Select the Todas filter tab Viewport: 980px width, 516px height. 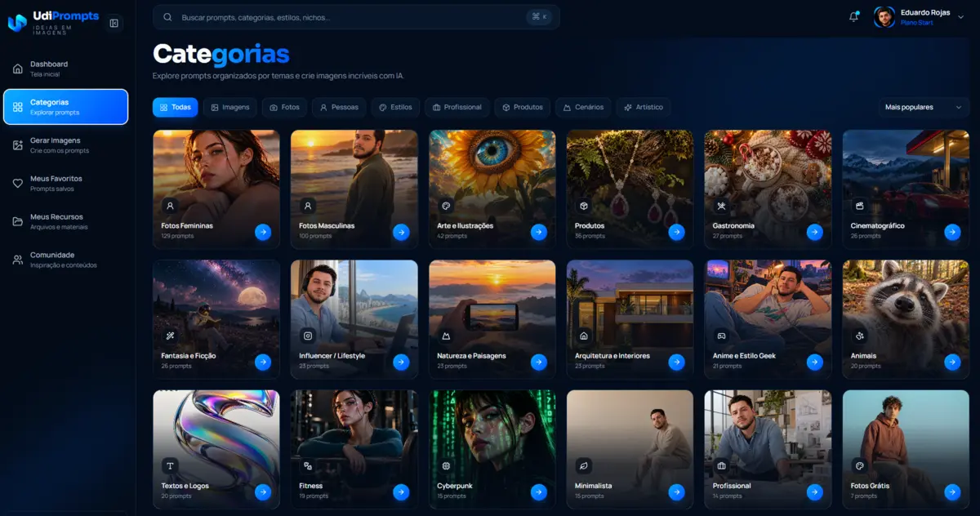pyautogui.click(x=175, y=107)
